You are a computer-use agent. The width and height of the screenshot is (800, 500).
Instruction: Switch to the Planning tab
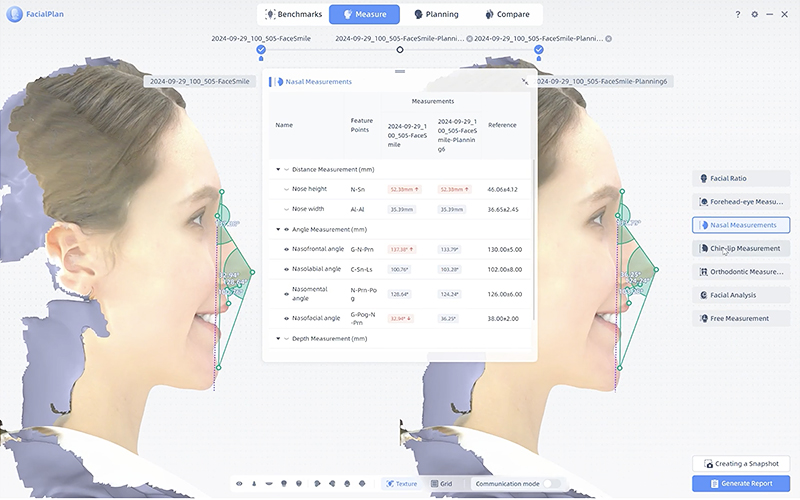pos(434,15)
